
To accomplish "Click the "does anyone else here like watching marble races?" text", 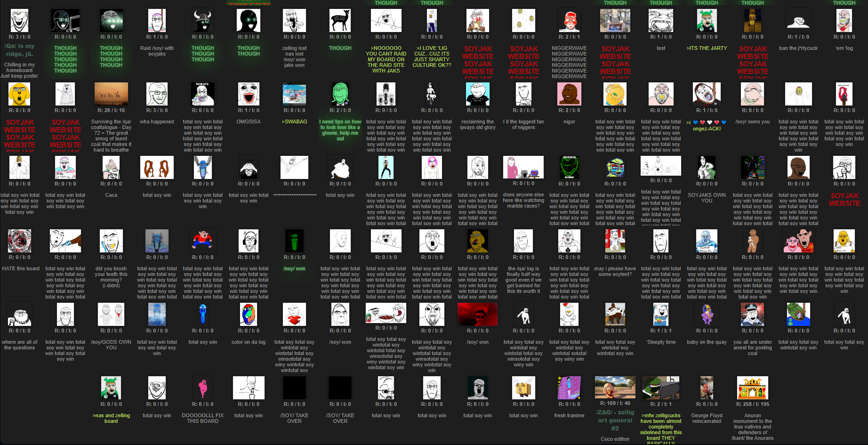I will [x=523, y=200].
